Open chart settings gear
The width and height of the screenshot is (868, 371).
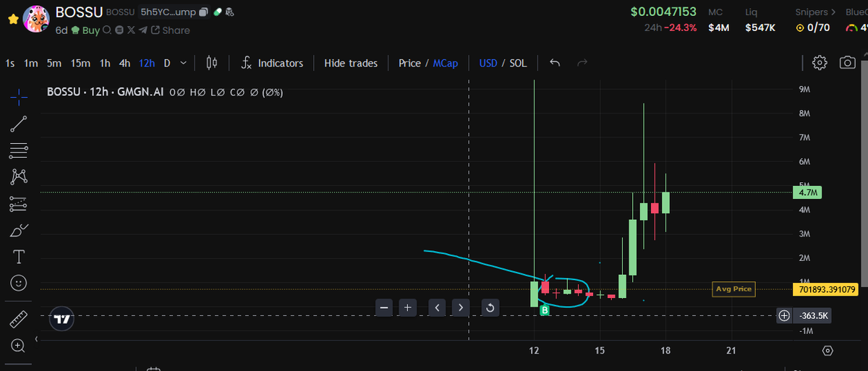(x=820, y=63)
